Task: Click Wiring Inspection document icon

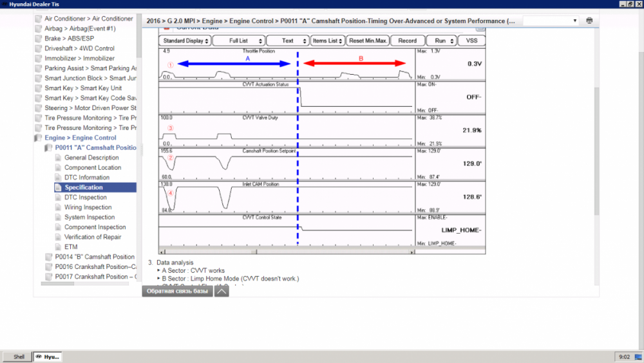Action: pos(59,207)
